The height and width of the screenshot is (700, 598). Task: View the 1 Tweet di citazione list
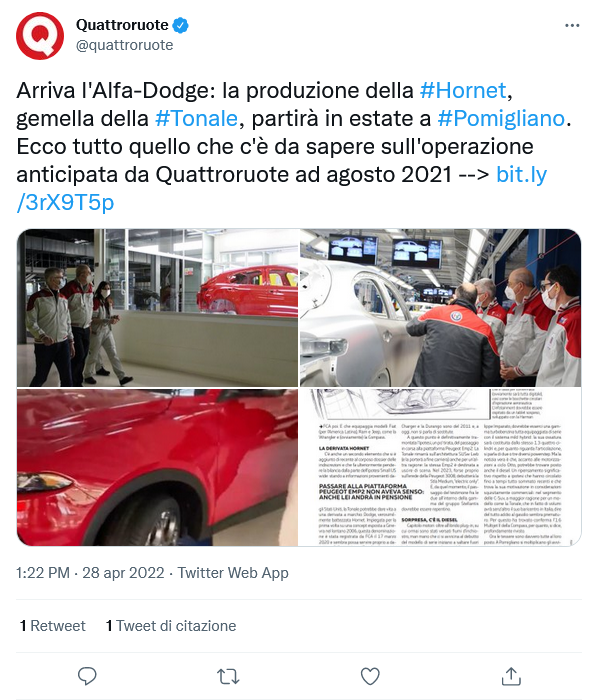171,626
